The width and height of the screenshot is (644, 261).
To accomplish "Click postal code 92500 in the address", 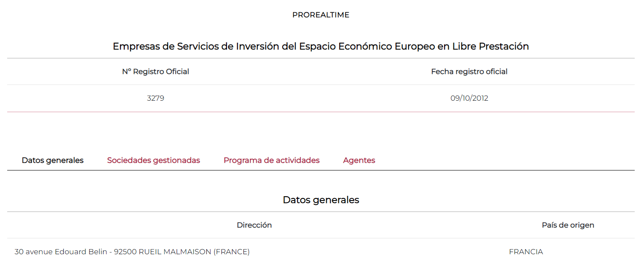I will pyautogui.click(x=125, y=252).
